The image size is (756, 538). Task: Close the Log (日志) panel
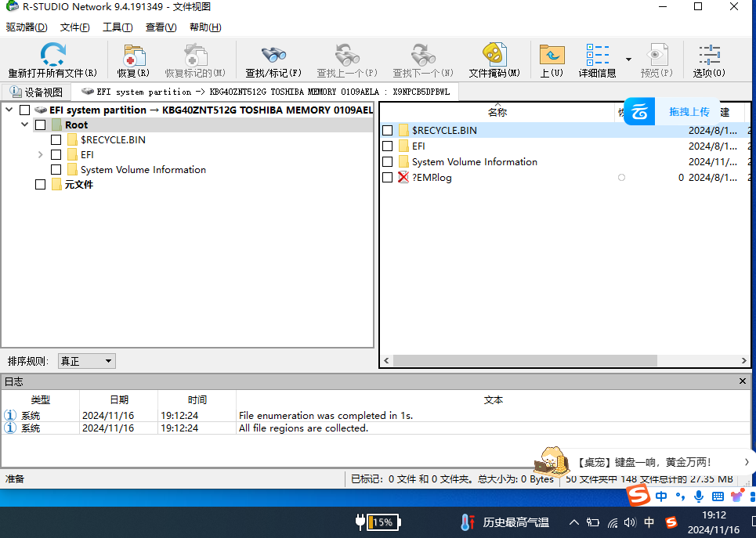coord(743,381)
